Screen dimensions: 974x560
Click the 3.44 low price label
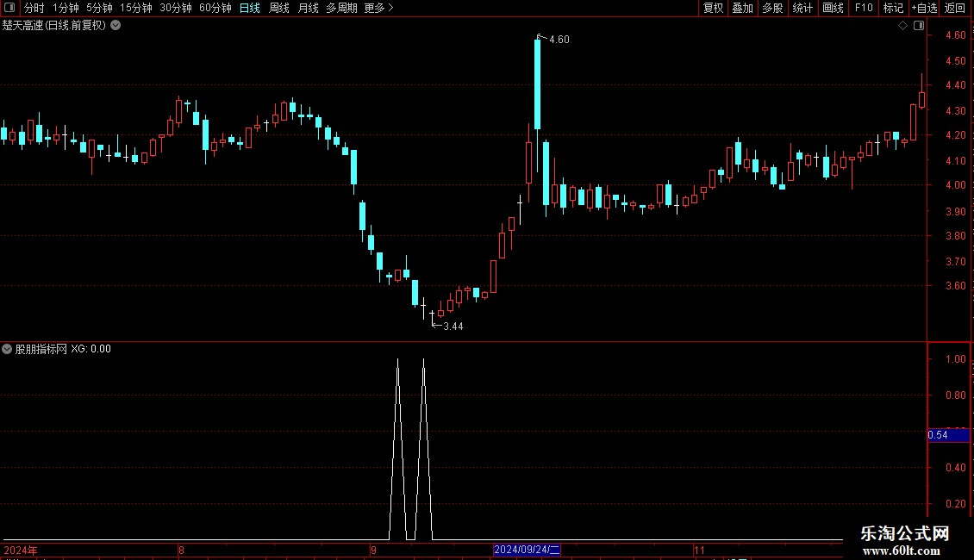click(x=453, y=327)
